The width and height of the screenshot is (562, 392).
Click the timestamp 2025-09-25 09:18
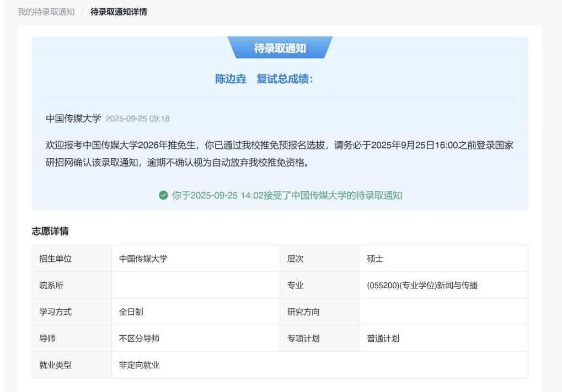(x=137, y=119)
